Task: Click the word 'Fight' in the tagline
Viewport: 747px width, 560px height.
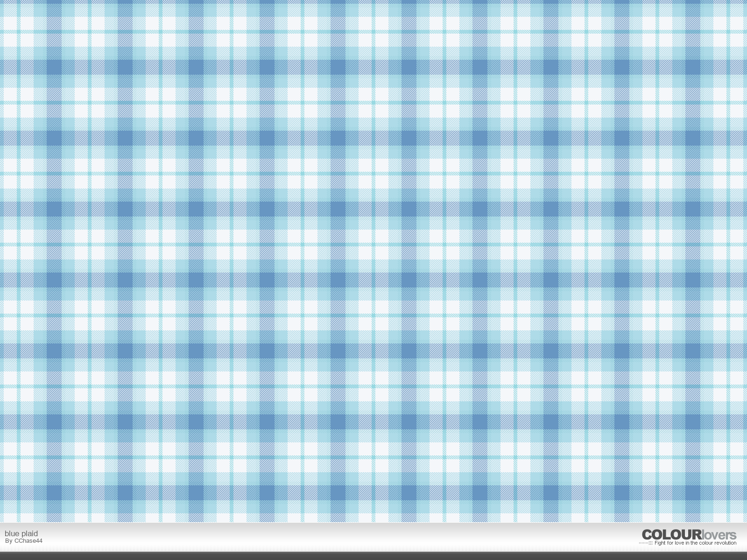Action: 660,543
